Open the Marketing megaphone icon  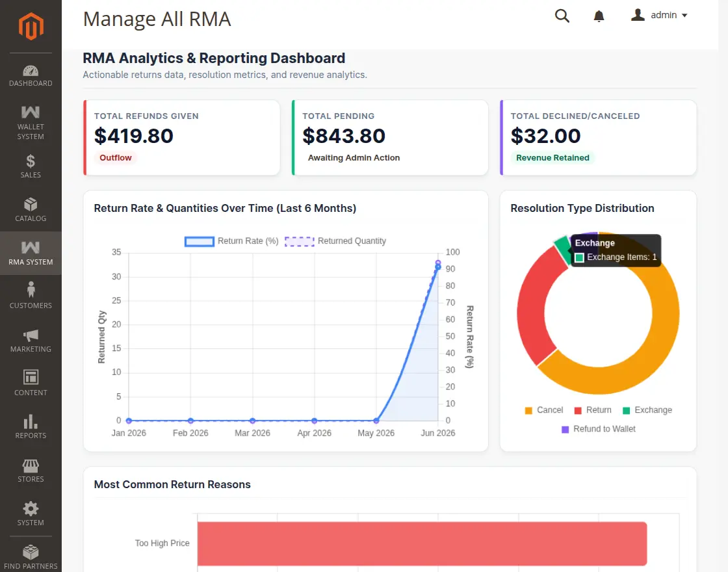click(x=31, y=335)
